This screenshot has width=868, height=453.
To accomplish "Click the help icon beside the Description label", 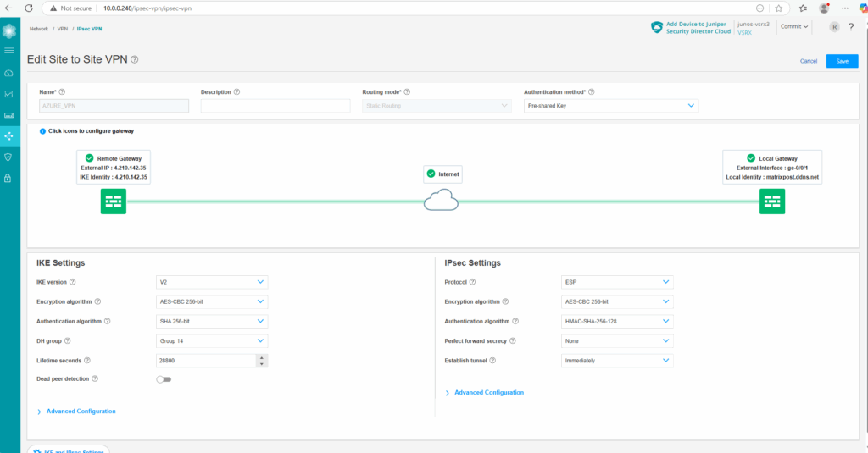I will tap(237, 91).
